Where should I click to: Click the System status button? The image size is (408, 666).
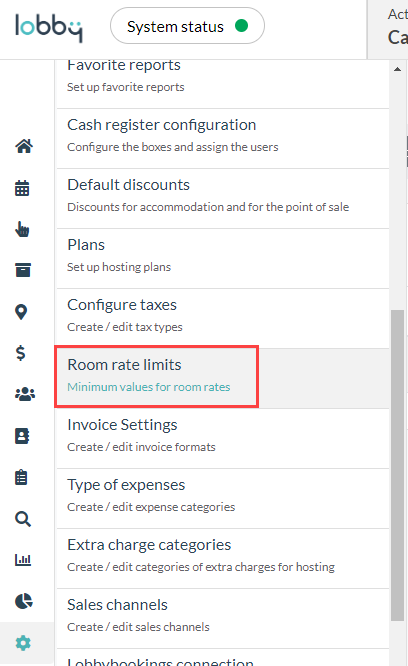tap(187, 26)
